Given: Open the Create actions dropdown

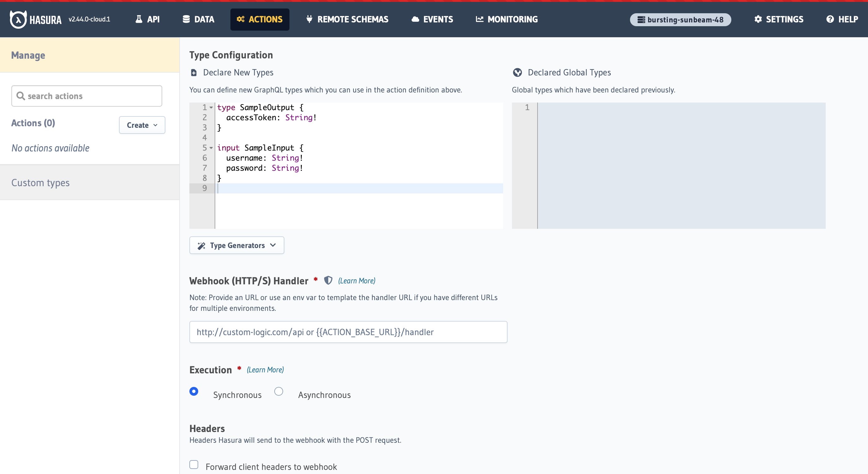Looking at the screenshot, I should click(142, 125).
